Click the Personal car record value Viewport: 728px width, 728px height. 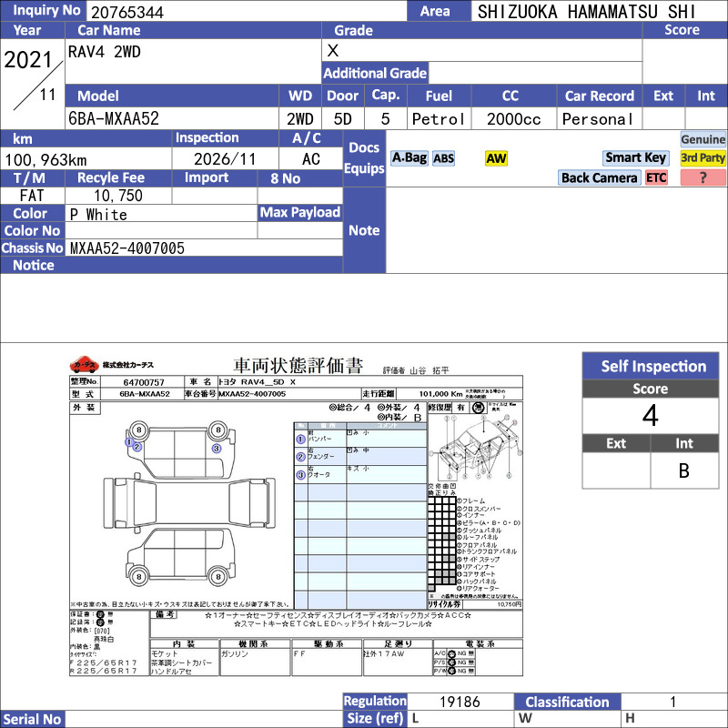point(598,119)
